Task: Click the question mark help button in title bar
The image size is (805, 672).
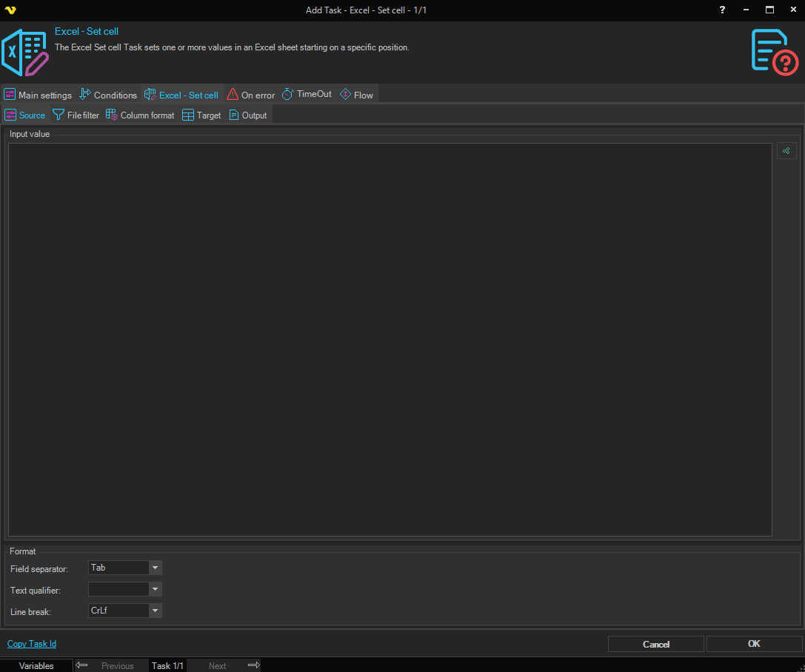Action: pyautogui.click(x=722, y=10)
